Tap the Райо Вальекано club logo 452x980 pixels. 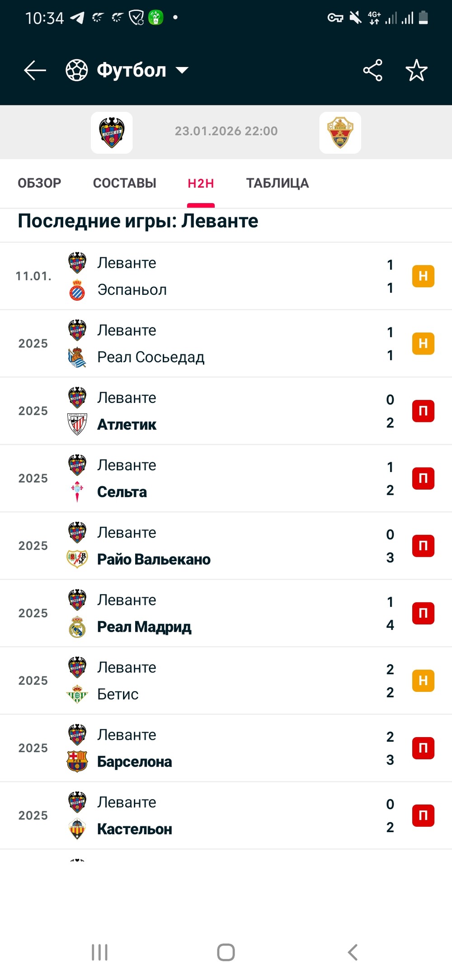[77, 559]
